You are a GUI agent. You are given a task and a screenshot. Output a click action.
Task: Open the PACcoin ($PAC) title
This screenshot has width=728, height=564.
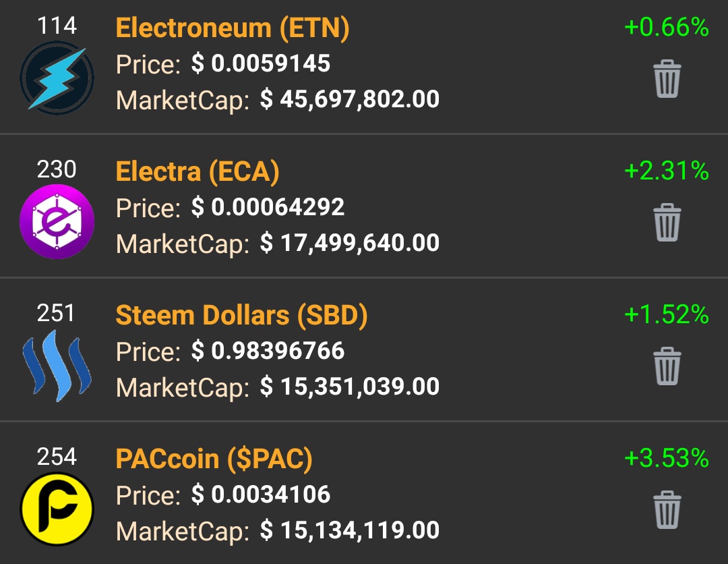pyautogui.click(x=214, y=459)
